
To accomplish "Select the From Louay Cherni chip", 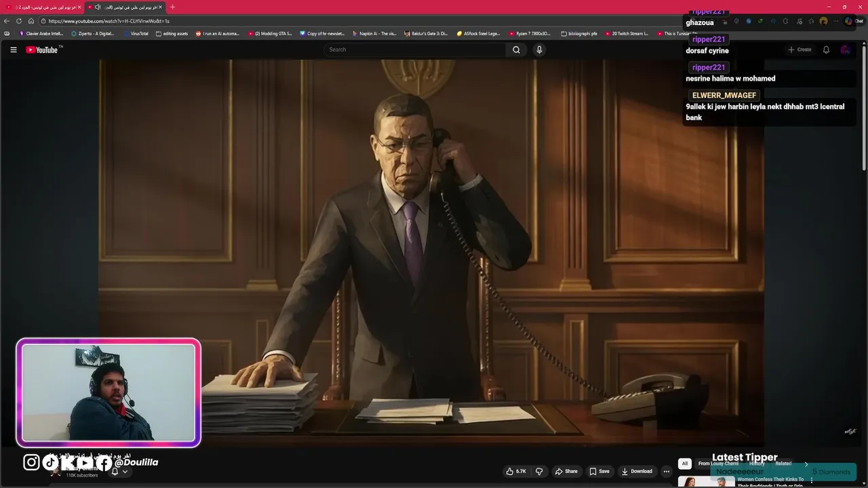I will tap(718, 464).
